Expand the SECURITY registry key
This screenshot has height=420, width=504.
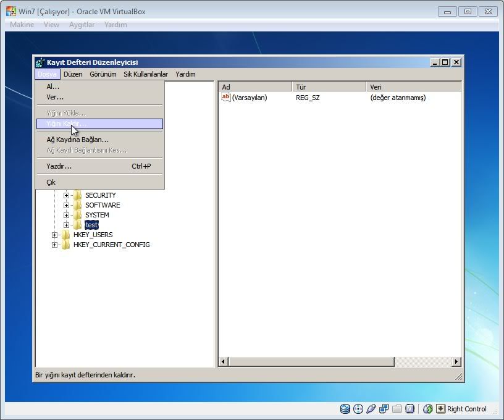(x=67, y=195)
